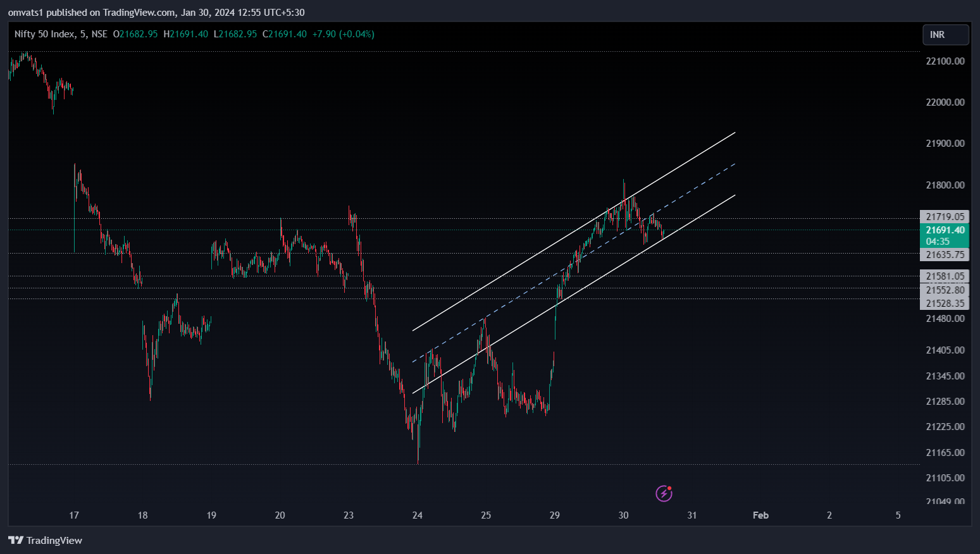Screen dimensions: 980x554
Task: Click date 19 on the time axis
Action: pos(211,515)
